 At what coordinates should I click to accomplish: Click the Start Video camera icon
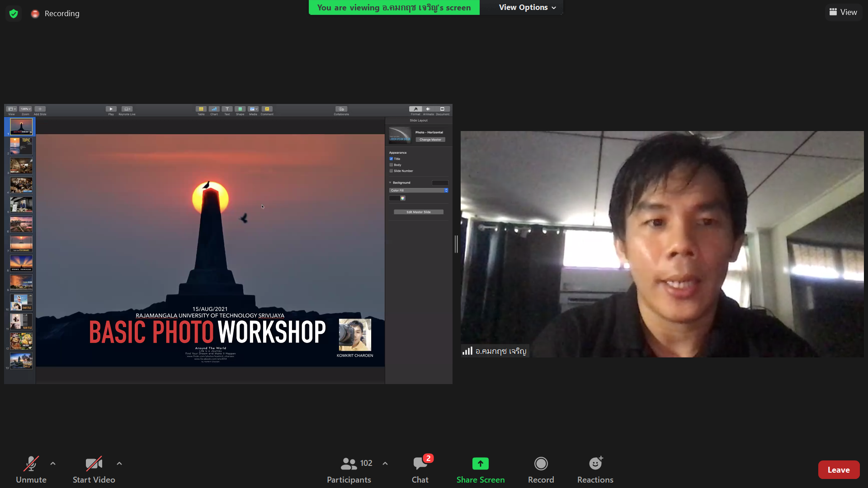(94, 464)
